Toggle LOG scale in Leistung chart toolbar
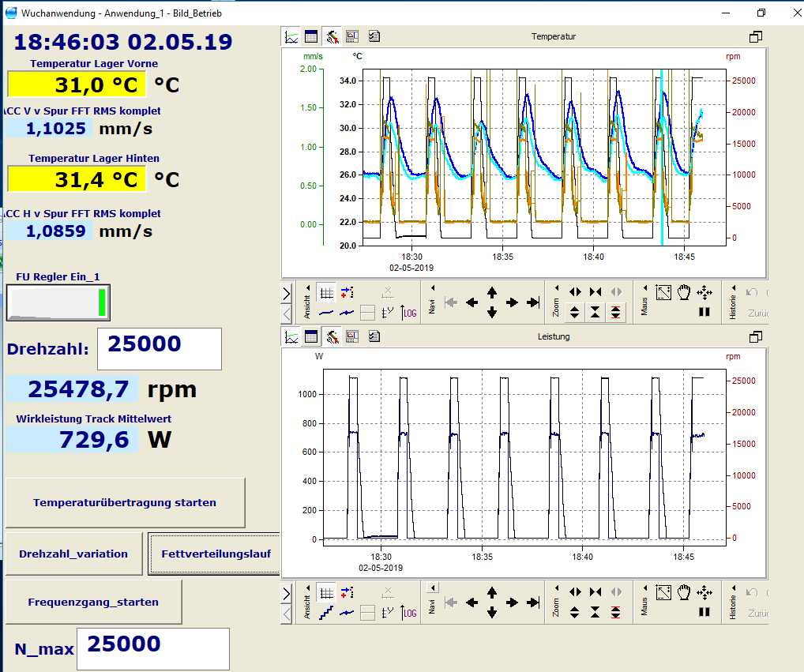This screenshot has width=804, height=672. 409,612
